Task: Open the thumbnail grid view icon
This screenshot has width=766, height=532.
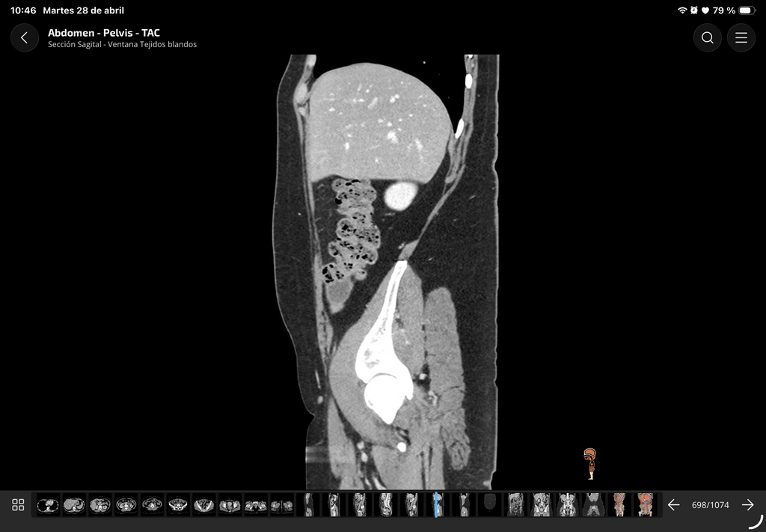Action: pyautogui.click(x=18, y=504)
